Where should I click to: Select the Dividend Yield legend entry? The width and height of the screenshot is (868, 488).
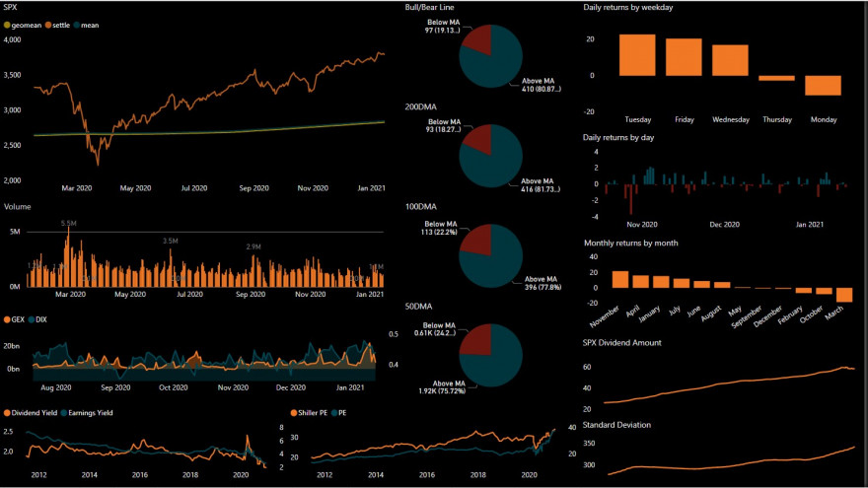click(x=31, y=413)
